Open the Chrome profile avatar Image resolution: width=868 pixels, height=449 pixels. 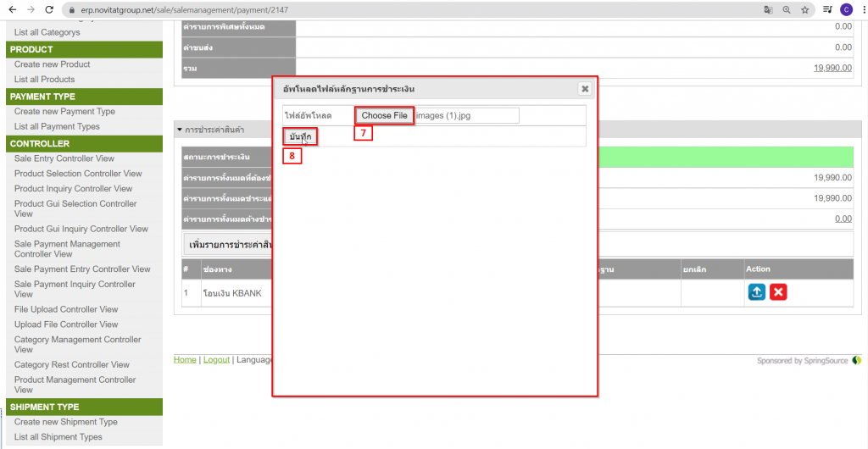point(846,9)
